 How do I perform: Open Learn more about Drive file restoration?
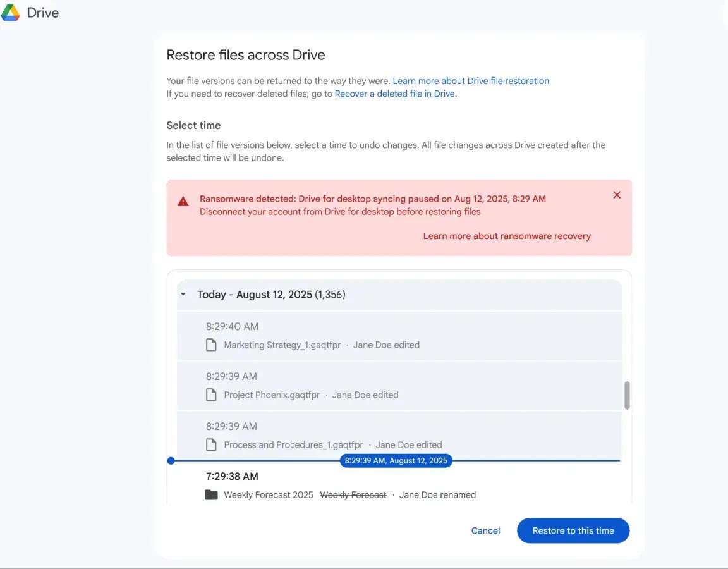(471, 81)
